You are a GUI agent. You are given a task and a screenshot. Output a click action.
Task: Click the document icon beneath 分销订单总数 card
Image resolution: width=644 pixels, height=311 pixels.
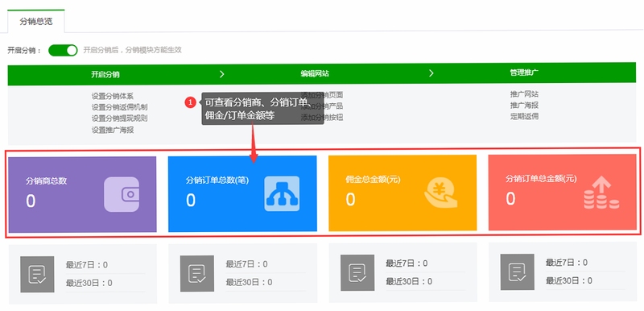pos(197,273)
